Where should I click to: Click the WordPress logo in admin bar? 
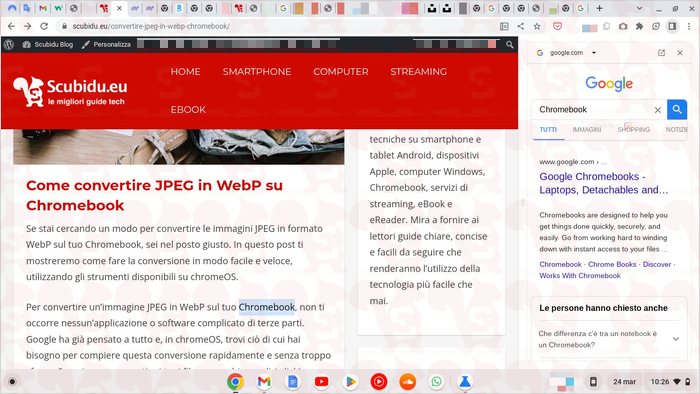click(9, 44)
